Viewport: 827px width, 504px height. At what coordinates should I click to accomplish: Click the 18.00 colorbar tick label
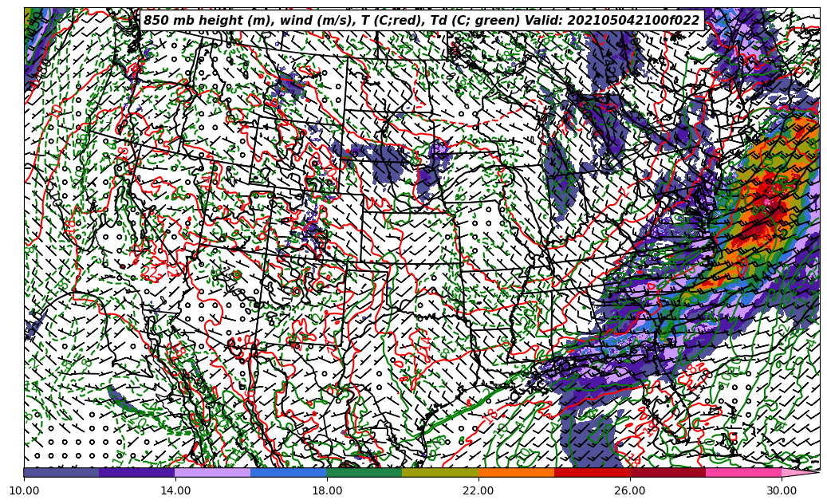[327, 490]
